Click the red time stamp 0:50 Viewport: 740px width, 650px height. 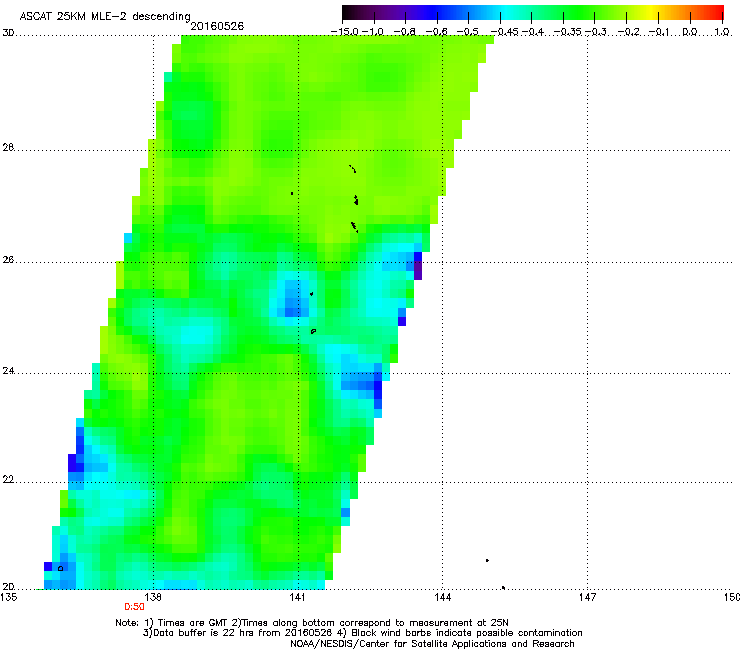135,607
